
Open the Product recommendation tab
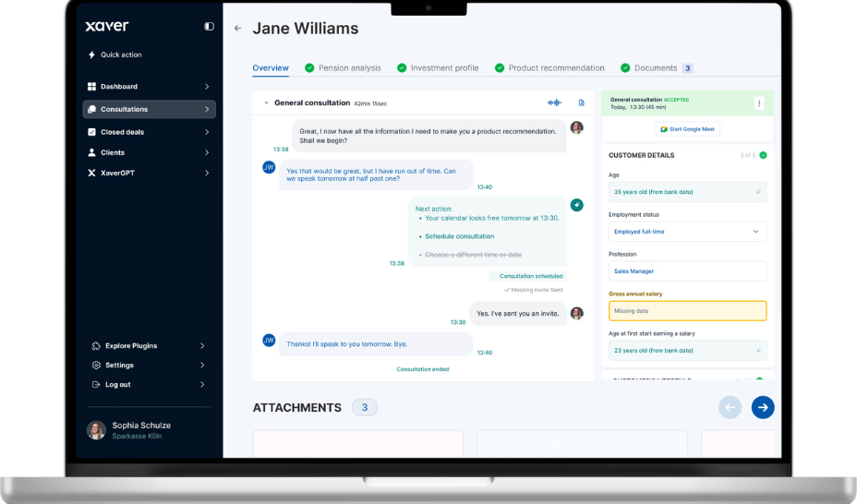(x=549, y=67)
